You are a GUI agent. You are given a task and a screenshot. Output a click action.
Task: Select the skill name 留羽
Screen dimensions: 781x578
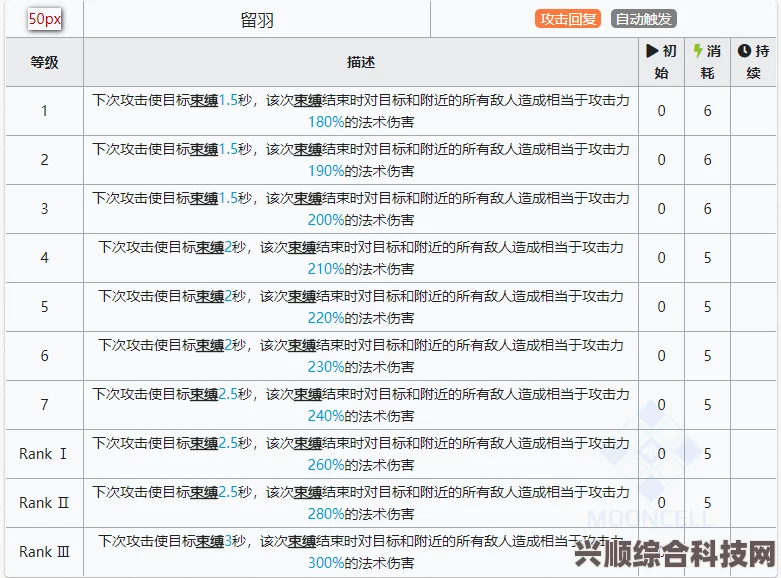coord(257,20)
